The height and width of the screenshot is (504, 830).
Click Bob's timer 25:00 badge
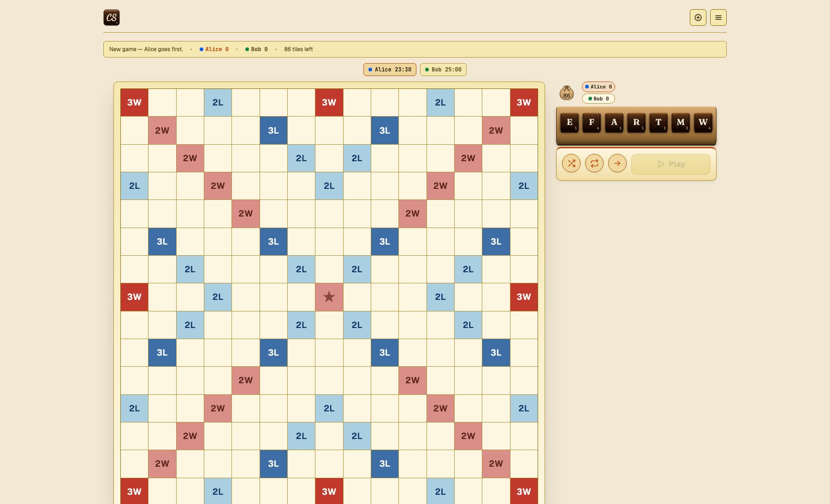click(x=443, y=70)
